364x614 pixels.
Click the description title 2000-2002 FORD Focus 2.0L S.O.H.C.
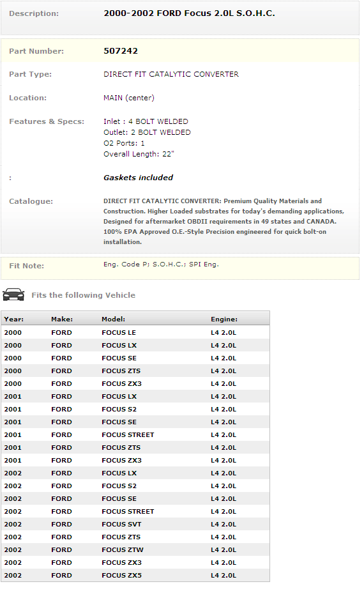pyautogui.click(x=189, y=13)
